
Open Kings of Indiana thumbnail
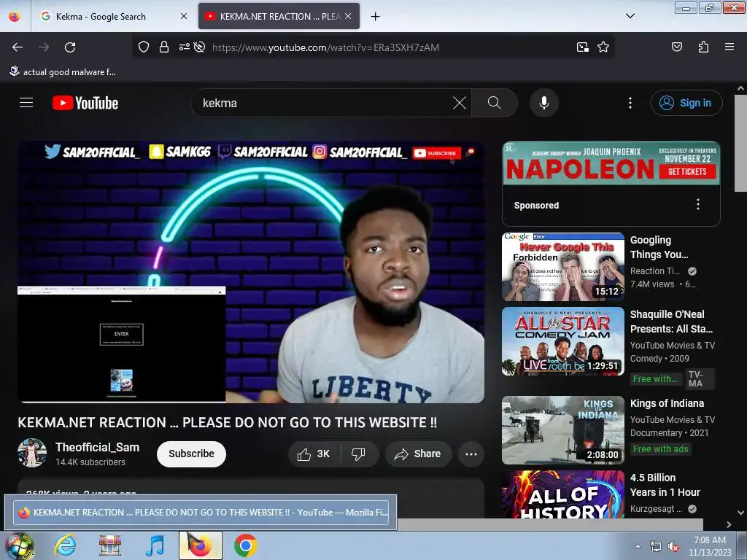point(562,430)
